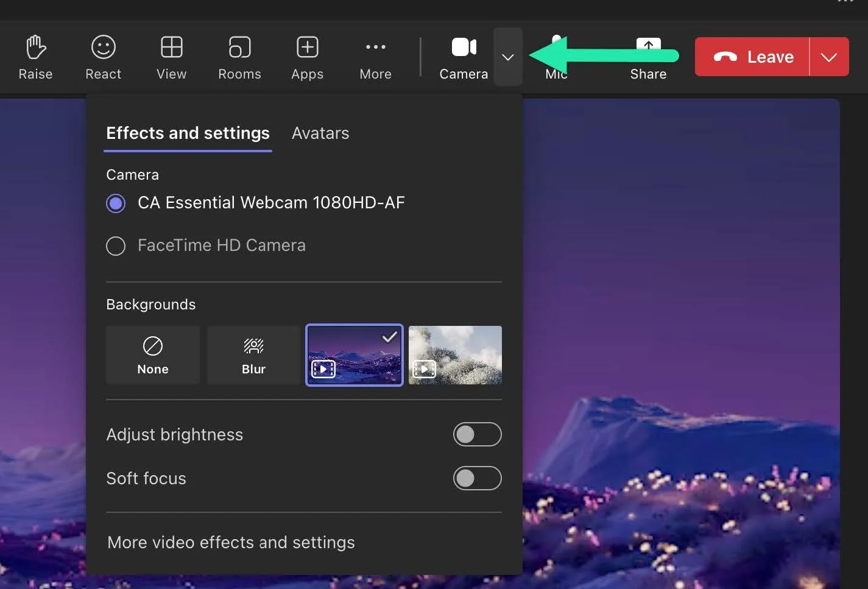Select the snowy winter background thumbnail

tap(455, 355)
